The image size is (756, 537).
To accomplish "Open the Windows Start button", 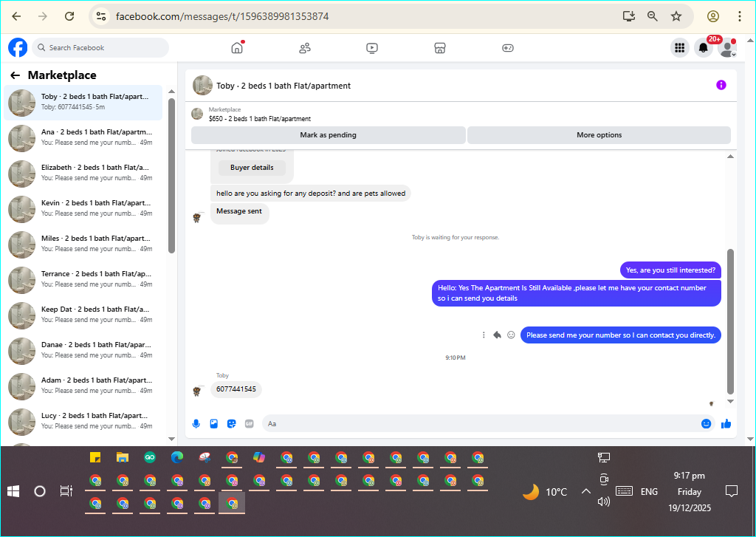I will tap(13, 492).
